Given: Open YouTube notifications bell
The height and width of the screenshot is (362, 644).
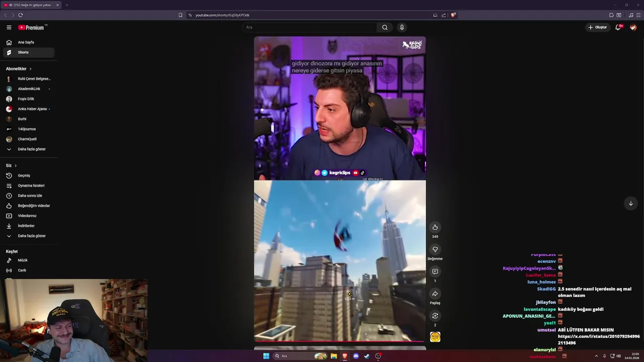Looking at the screenshot, I should click(x=618, y=27).
